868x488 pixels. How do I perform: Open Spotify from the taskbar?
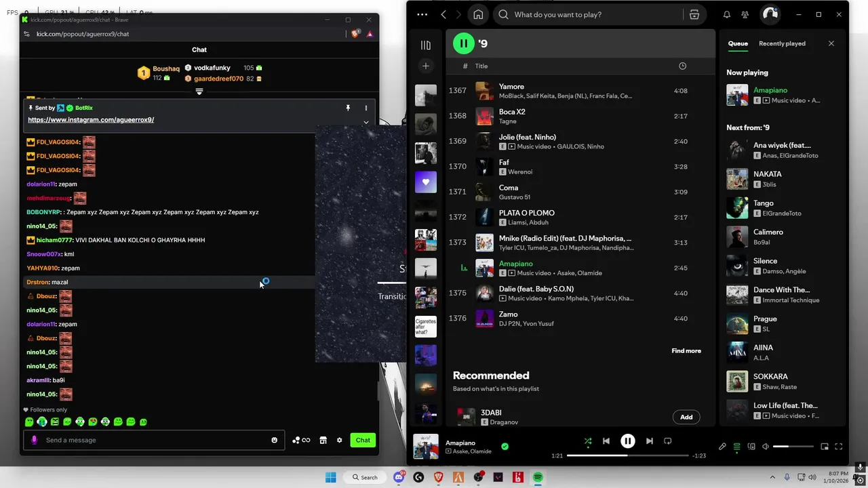[538, 477]
